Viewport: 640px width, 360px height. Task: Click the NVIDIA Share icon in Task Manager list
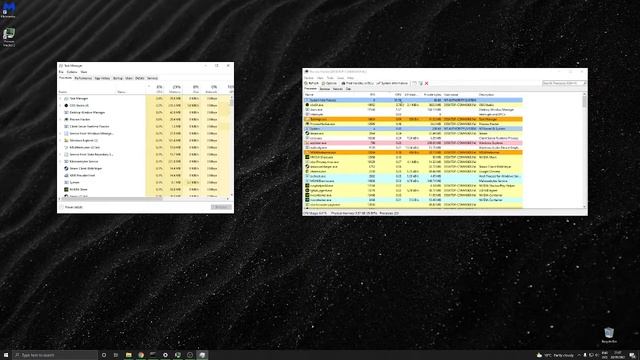tap(66, 189)
